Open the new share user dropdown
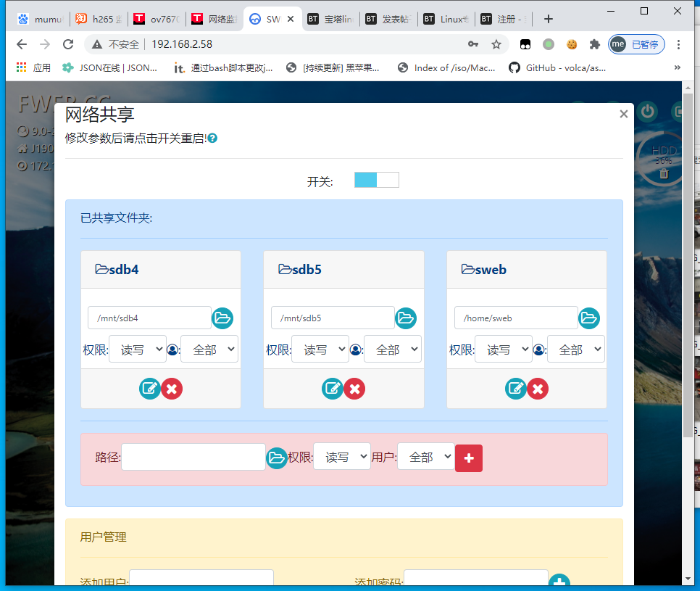Screen dimensions: 700x591 coord(426,458)
